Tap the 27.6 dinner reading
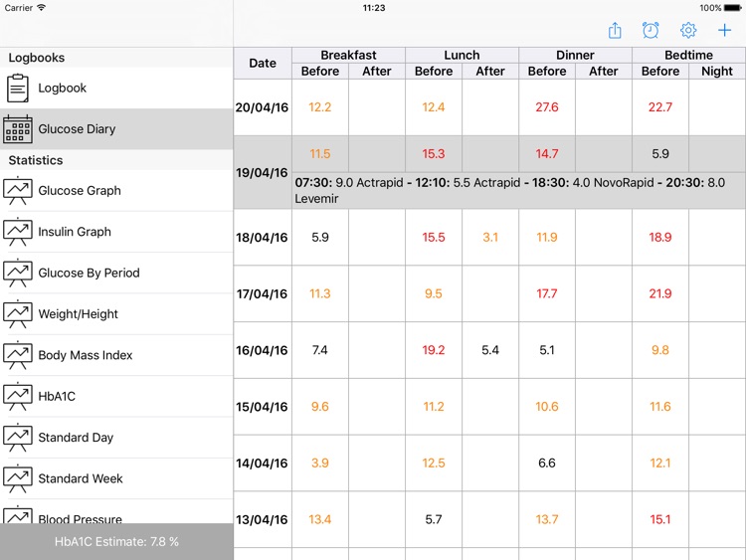746x560 pixels. [547, 107]
